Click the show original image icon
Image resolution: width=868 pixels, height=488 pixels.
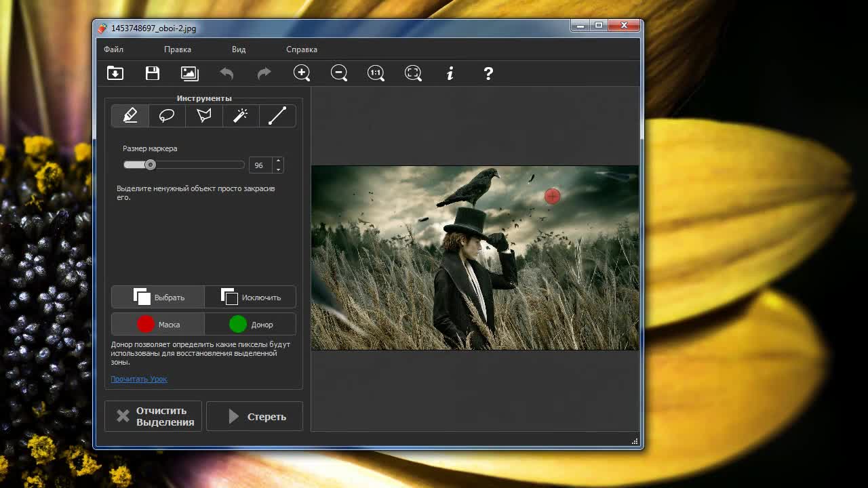[x=189, y=73]
